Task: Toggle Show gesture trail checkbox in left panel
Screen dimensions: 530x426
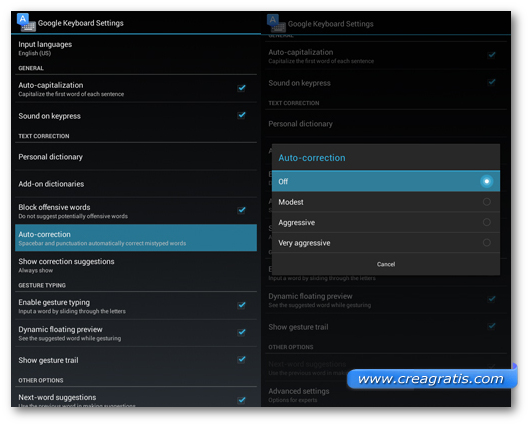Action: (241, 359)
